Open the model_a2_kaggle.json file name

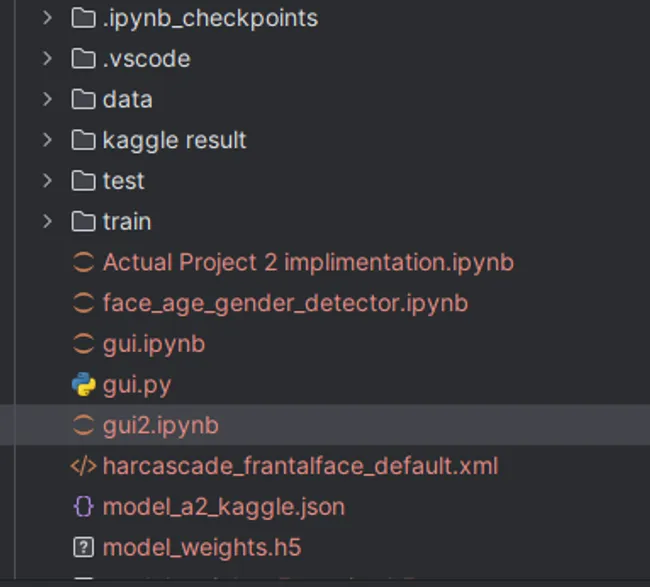223,506
